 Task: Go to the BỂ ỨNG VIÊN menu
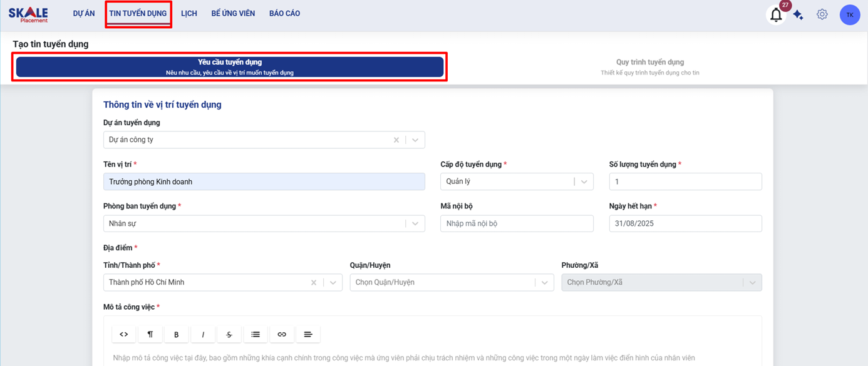point(233,14)
